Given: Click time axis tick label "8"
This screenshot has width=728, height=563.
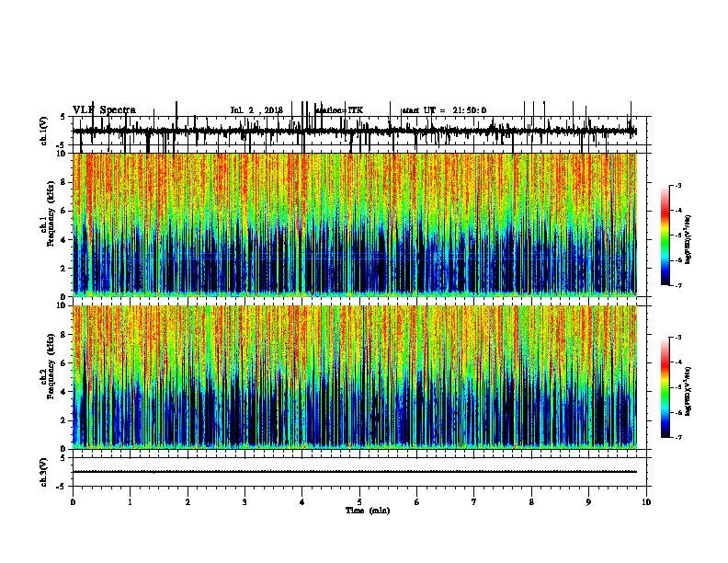Looking at the screenshot, I should click(x=531, y=502).
